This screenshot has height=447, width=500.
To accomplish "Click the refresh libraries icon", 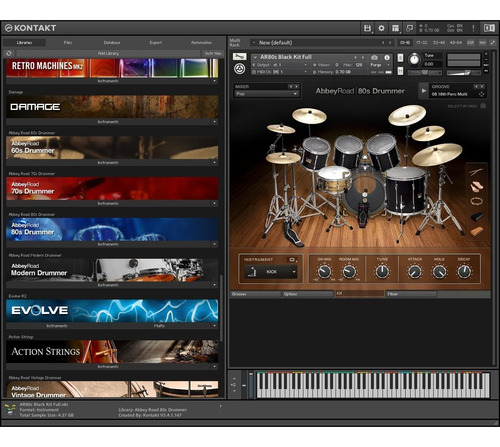I will (x=9, y=53).
